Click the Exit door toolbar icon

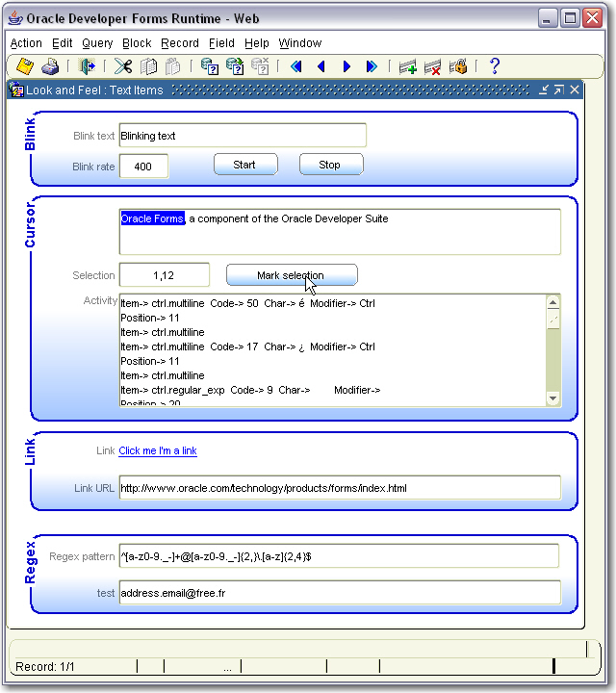pyautogui.click(x=87, y=66)
